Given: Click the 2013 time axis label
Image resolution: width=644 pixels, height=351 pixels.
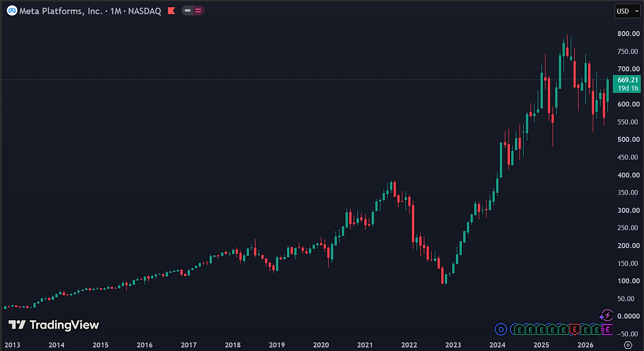Looking at the screenshot, I should (12, 345).
